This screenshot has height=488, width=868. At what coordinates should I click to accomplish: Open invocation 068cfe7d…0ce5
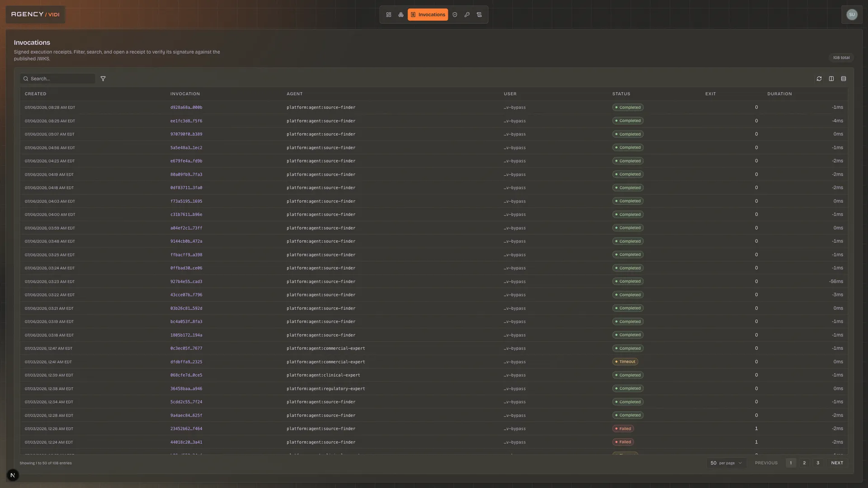pyautogui.click(x=186, y=375)
